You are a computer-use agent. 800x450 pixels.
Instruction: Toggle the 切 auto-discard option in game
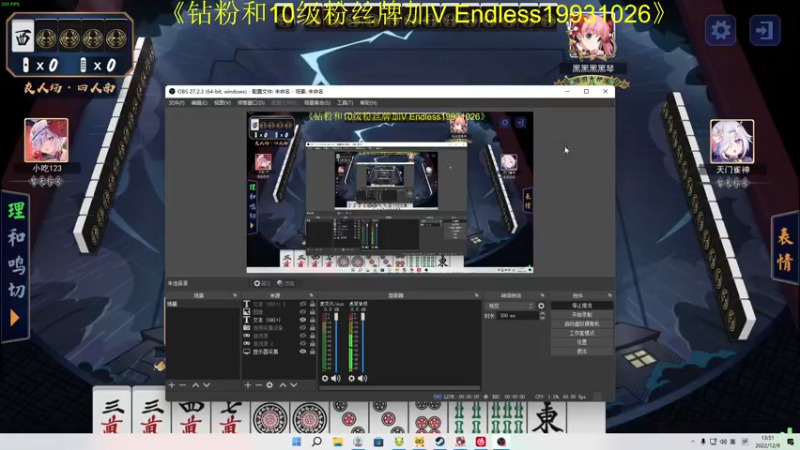16,290
